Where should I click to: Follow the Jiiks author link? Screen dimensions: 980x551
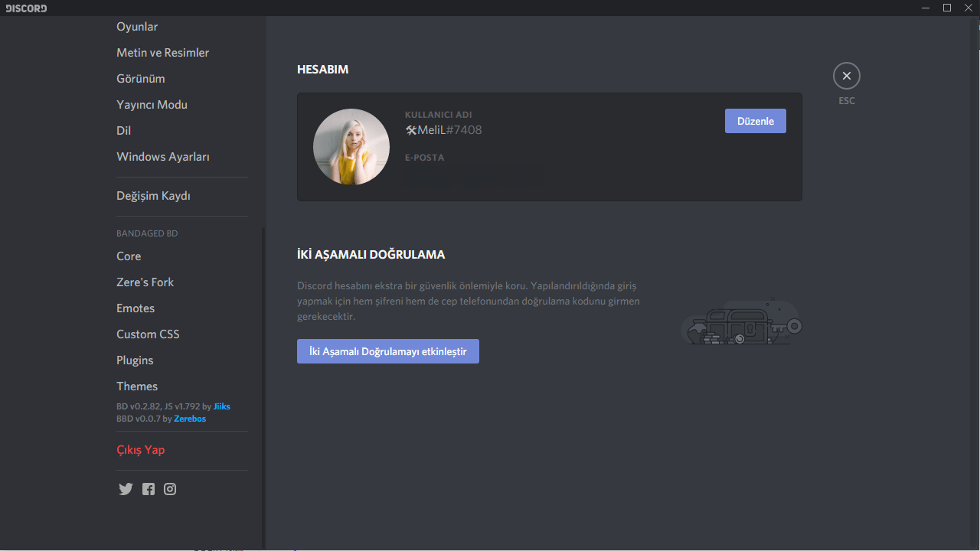pyautogui.click(x=222, y=406)
